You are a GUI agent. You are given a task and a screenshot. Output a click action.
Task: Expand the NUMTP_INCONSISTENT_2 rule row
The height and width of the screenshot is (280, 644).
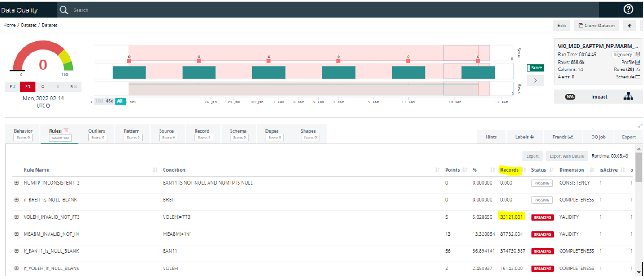(x=17, y=183)
